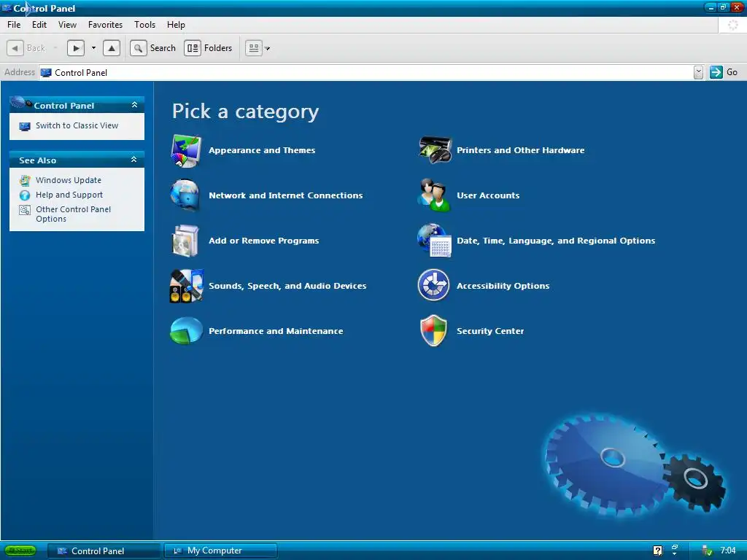Click the Security Center text link
This screenshot has height=560, width=747.
490,332
